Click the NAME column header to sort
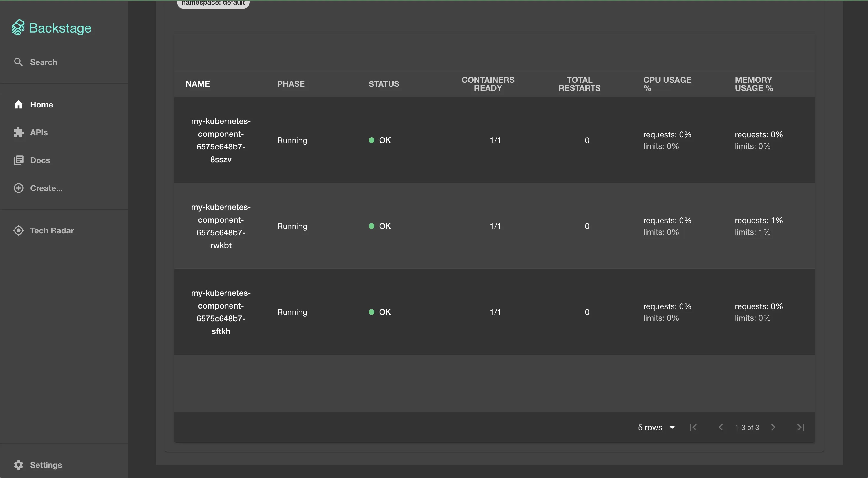The image size is (868, 478). [x=197, y=84]
